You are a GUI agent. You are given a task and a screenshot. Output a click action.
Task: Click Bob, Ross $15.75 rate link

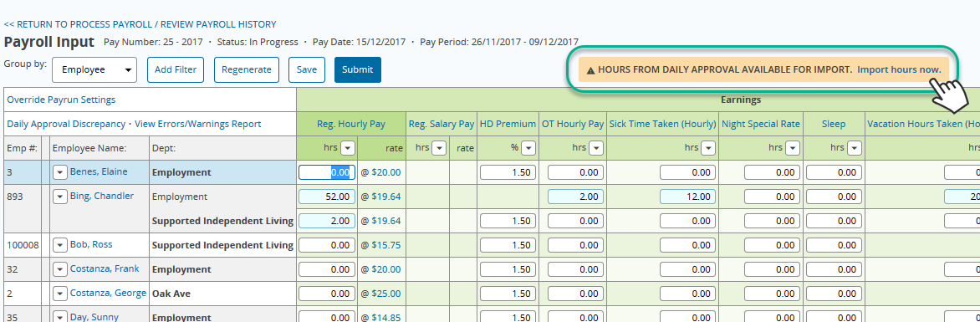386,245
